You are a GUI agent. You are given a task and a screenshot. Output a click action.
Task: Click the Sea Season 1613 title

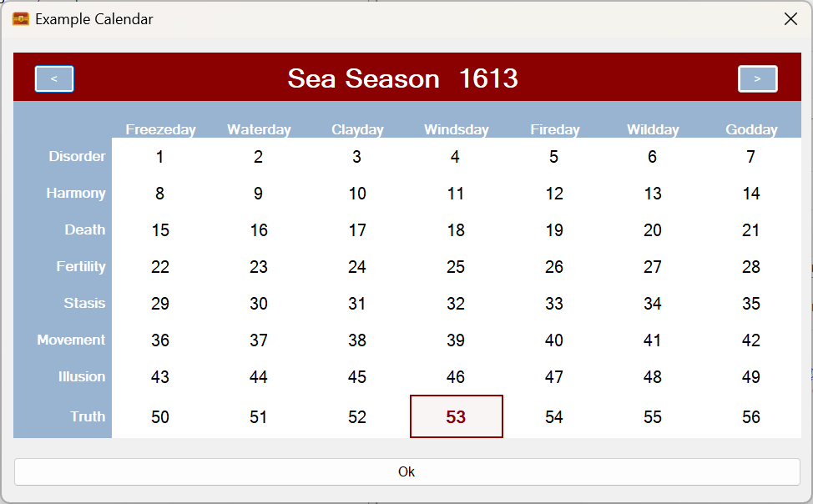click(402, 78)
